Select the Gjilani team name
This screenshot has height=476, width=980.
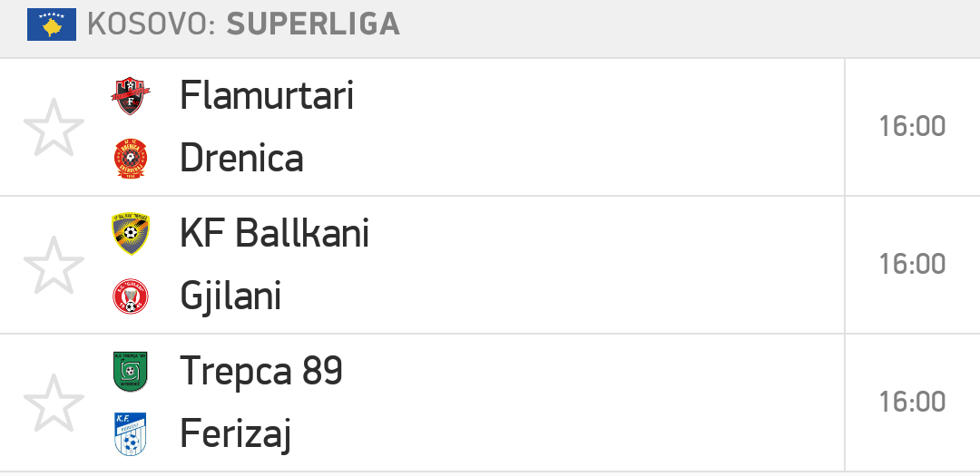click(230, 297)
